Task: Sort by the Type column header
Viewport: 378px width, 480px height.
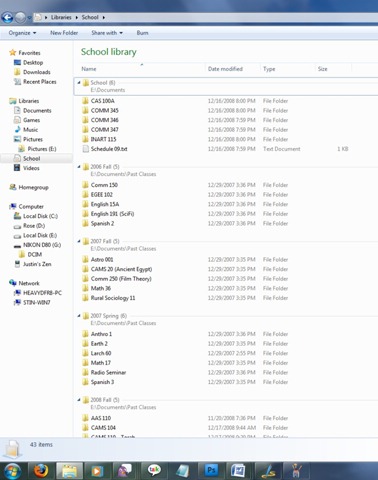Action: (x=288, y=69)
